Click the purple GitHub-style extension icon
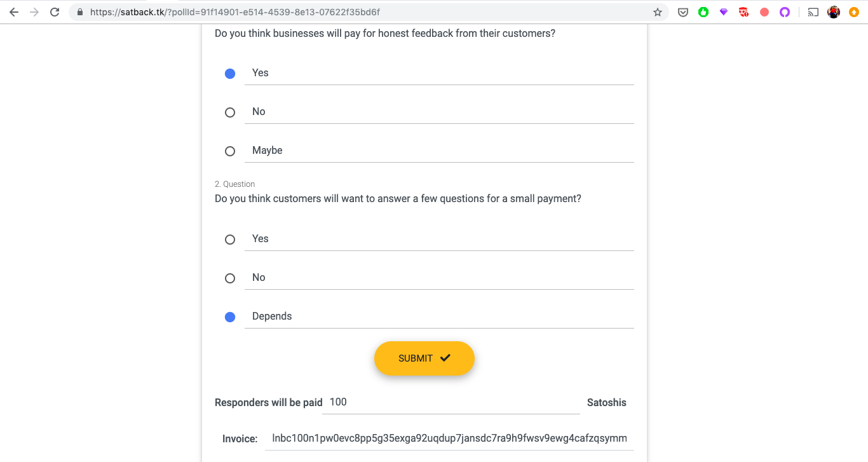The image size is (868, 462). [785, 12]
